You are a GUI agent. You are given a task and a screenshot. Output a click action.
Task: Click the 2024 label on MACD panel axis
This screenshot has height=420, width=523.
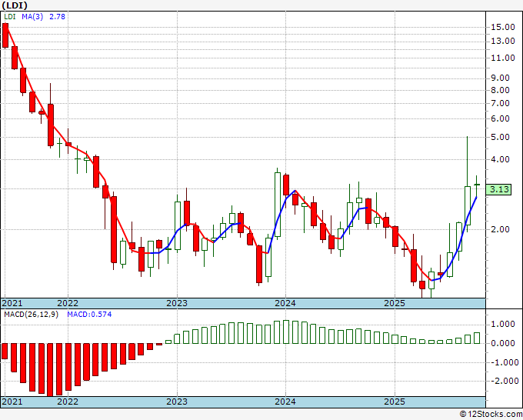(285, 402)
